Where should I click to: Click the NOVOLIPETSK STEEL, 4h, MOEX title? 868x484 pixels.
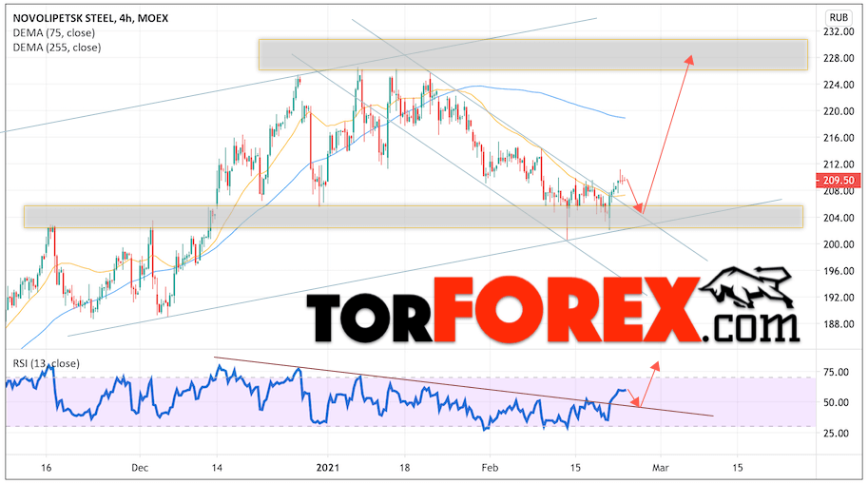[90, 18]
